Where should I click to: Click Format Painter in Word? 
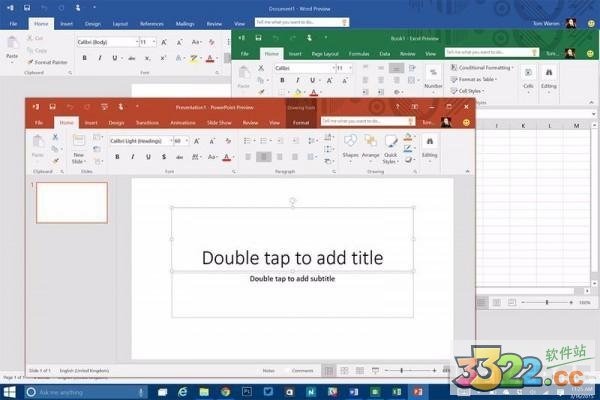click(x=47, y=62)
